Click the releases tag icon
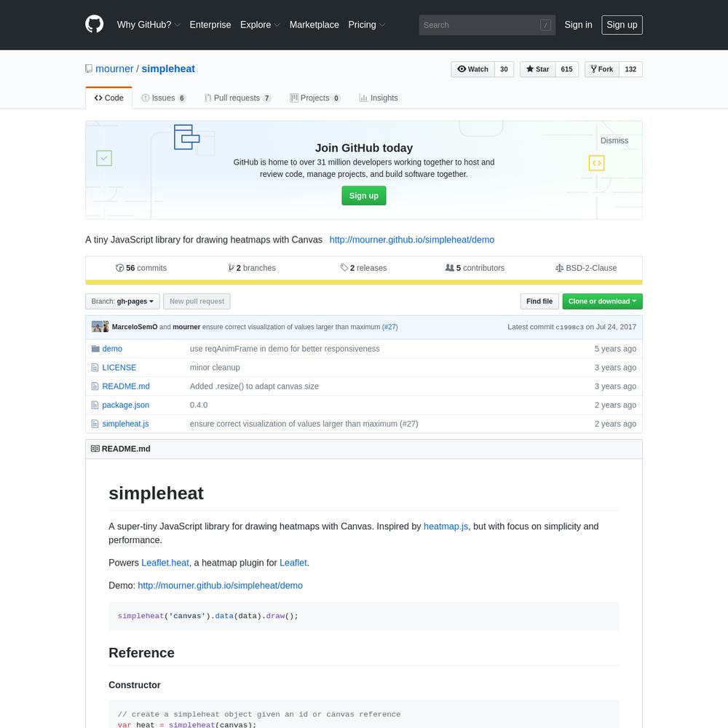728x728 pixels. coord(344,268)
